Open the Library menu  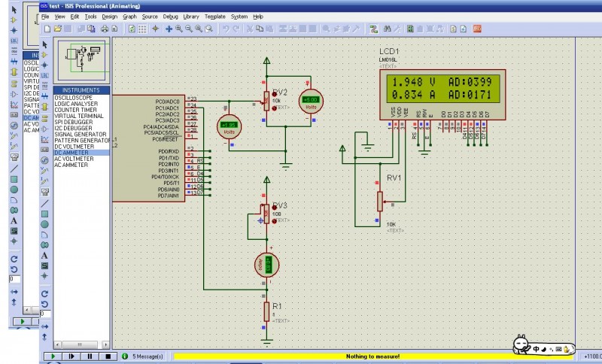[x=191, y=17]
